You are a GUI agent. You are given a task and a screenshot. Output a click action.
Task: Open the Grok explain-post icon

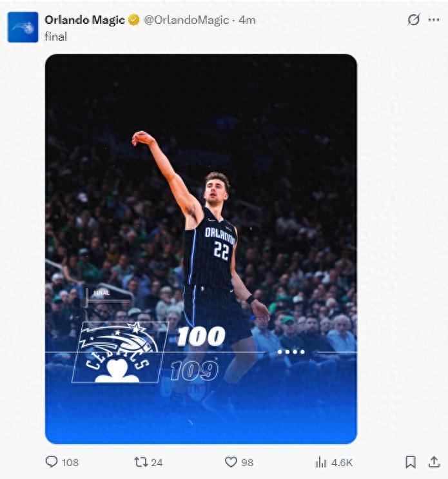tap(414, 20)
